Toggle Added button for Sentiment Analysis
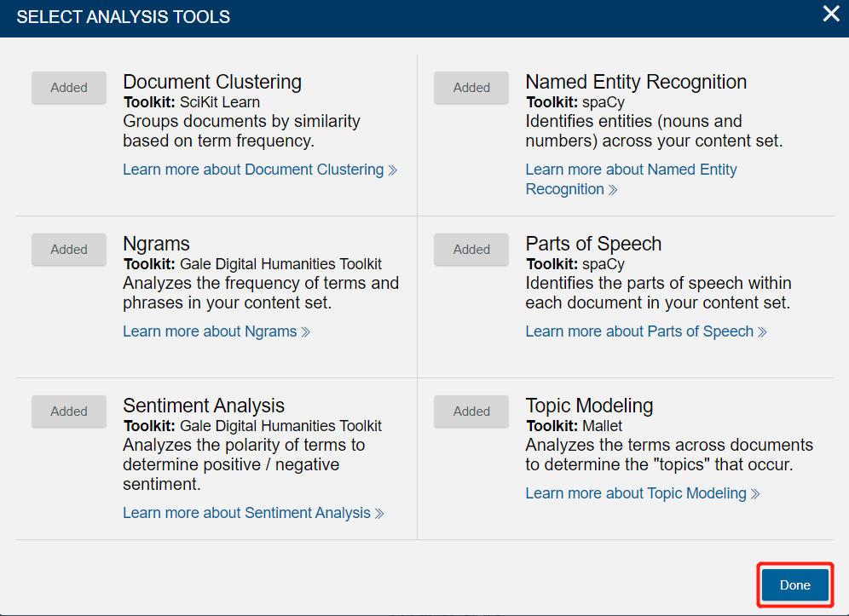This screenshot has width=849, height=616. (x=69, y=411)
